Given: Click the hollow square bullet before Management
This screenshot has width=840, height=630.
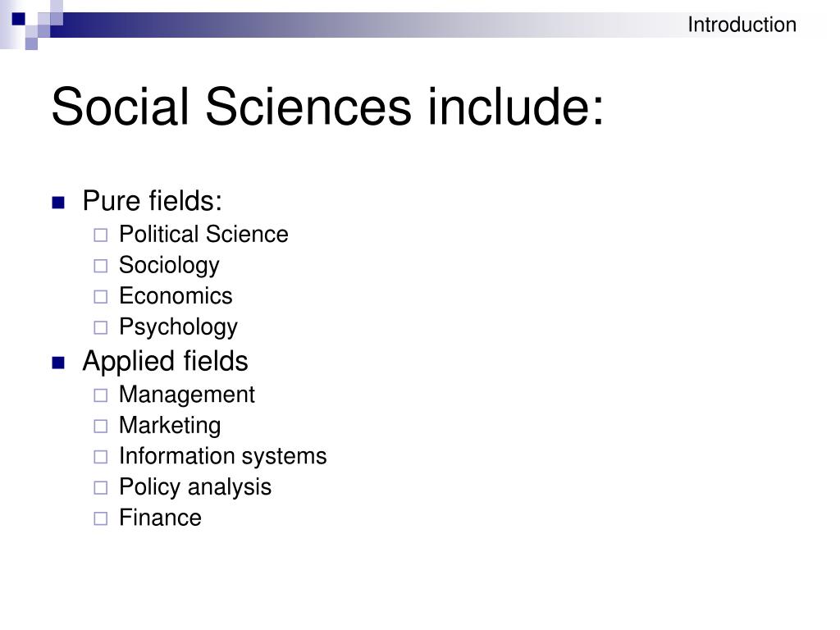Looking at the screenshot, I should click(x=100, y=395).
